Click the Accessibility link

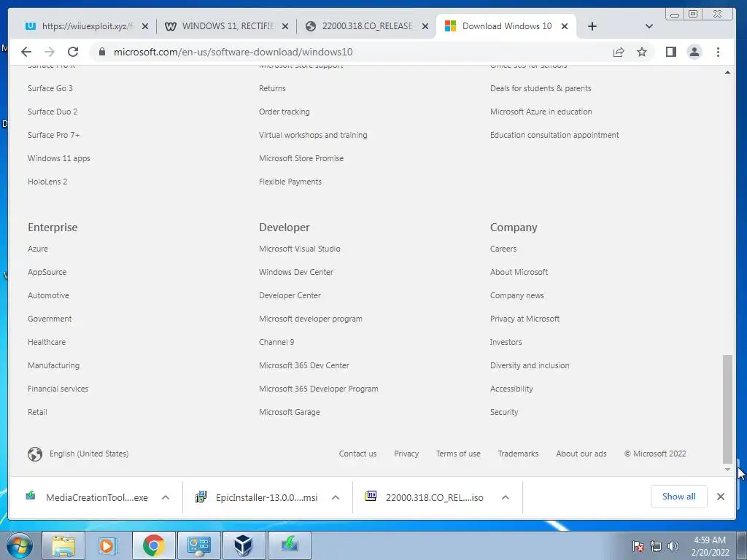[x=511, y=389]
